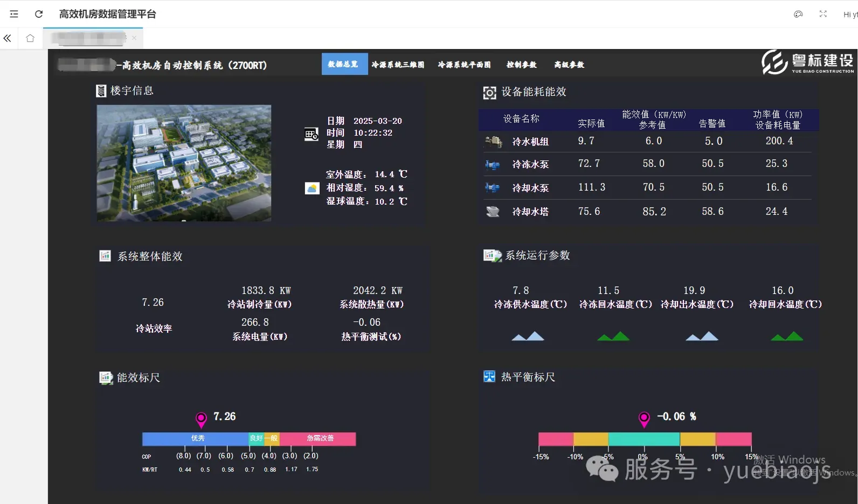Click trend chart under 冷却回水温度
Image resolution: width=858 pixels, height=504 pixels.
(787, 337)
